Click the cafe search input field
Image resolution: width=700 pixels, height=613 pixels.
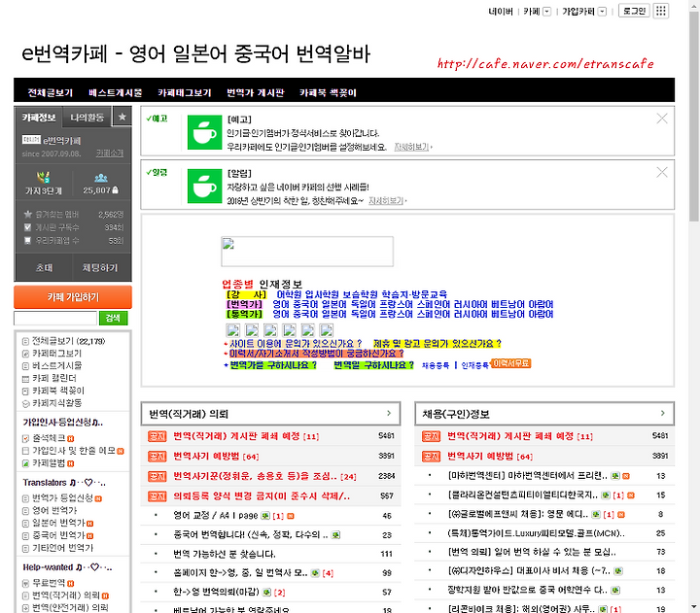[55, 318]
